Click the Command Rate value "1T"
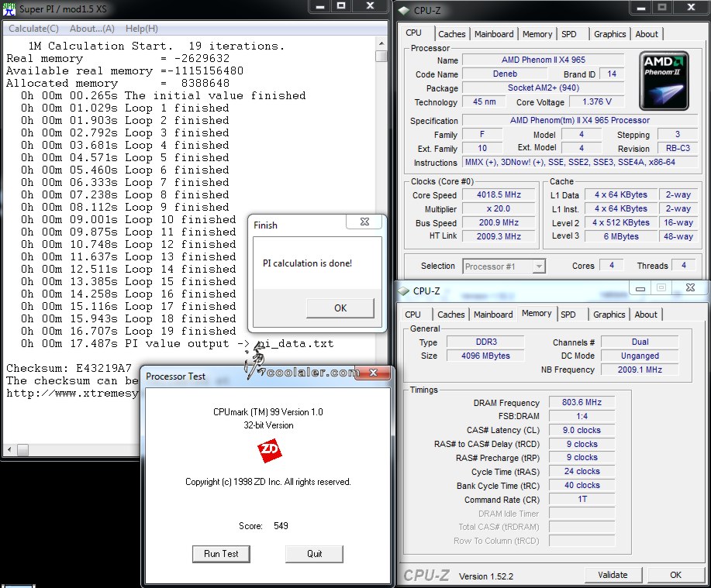Screen dimensions: 711x588 coord(582,499)
